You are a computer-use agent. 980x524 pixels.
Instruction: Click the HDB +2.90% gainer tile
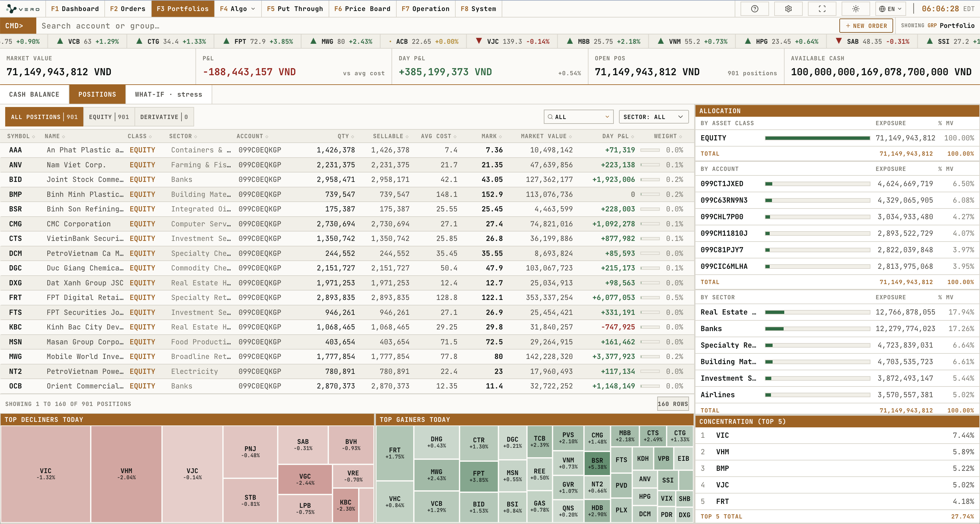[x=597, y=511]
